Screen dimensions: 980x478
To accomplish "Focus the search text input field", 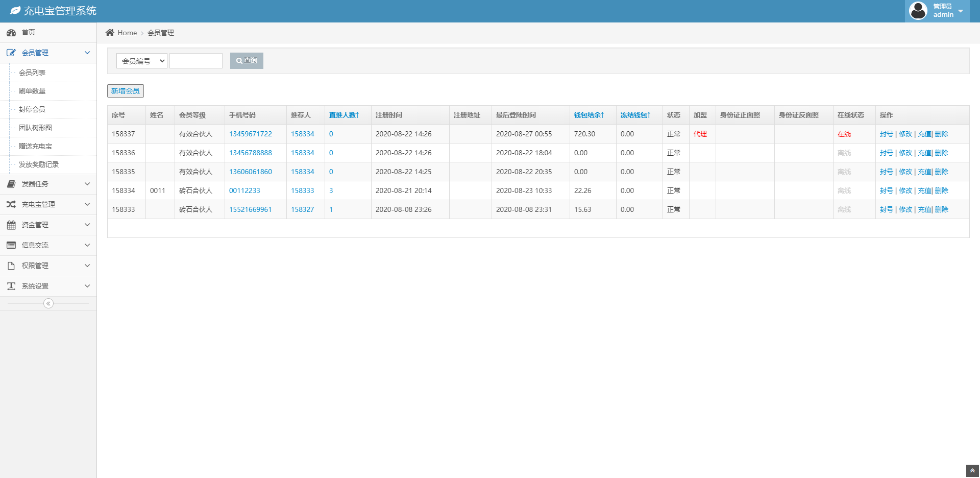I will tap(196, 61).
